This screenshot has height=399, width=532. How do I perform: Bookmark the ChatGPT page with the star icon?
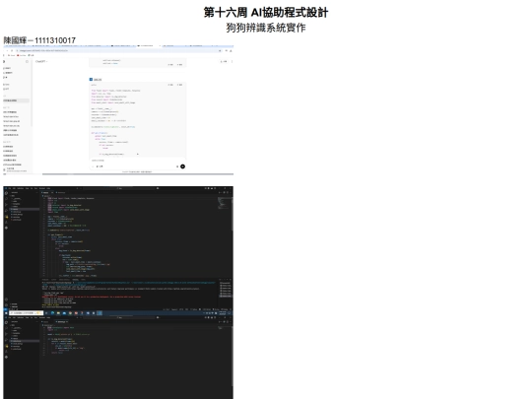click(x=220, y=50)
